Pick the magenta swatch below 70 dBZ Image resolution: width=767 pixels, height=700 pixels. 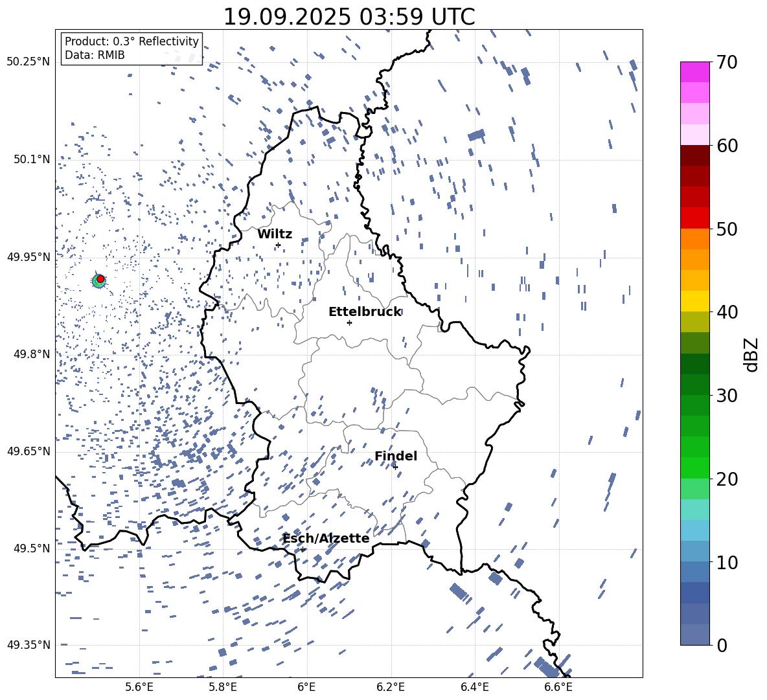[x=695, y=73]
